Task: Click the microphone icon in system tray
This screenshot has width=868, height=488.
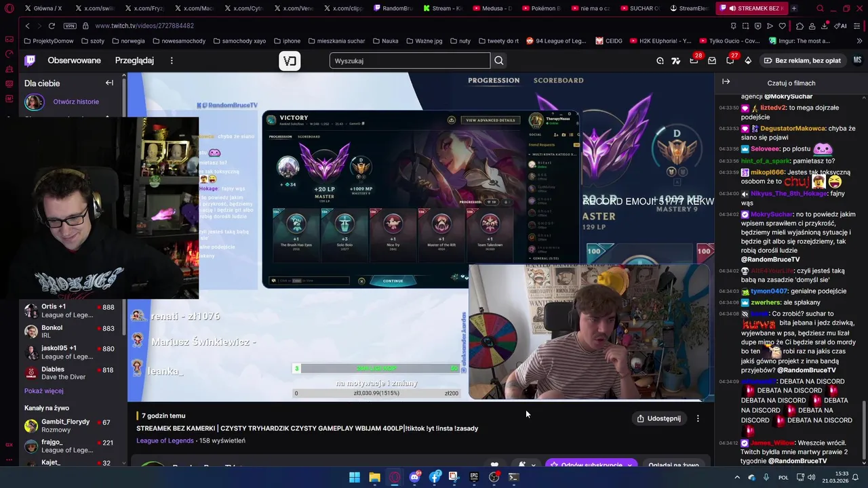Action: pos(766,477)
